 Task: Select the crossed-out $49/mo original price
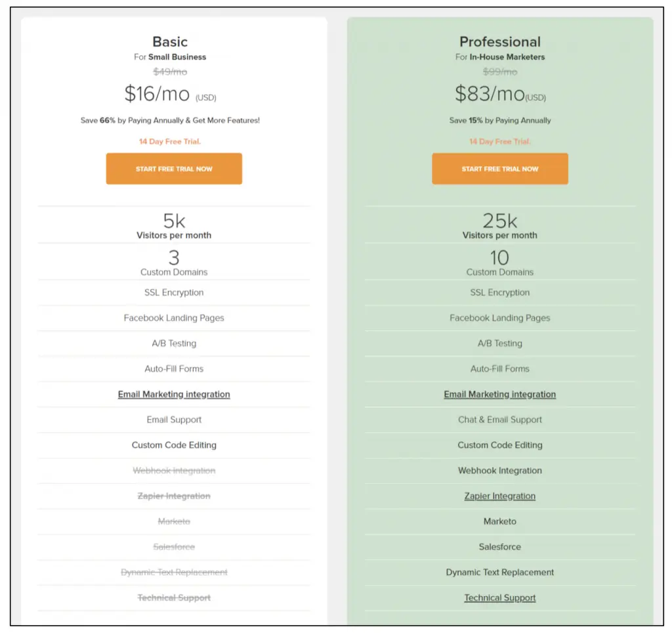[x=170, y=71]
